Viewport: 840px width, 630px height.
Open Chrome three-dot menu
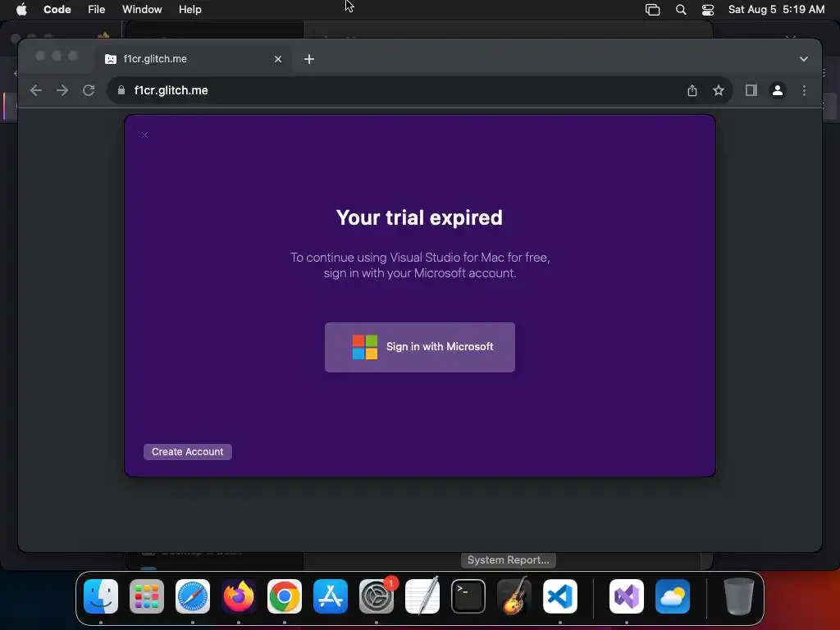point(804,90)
